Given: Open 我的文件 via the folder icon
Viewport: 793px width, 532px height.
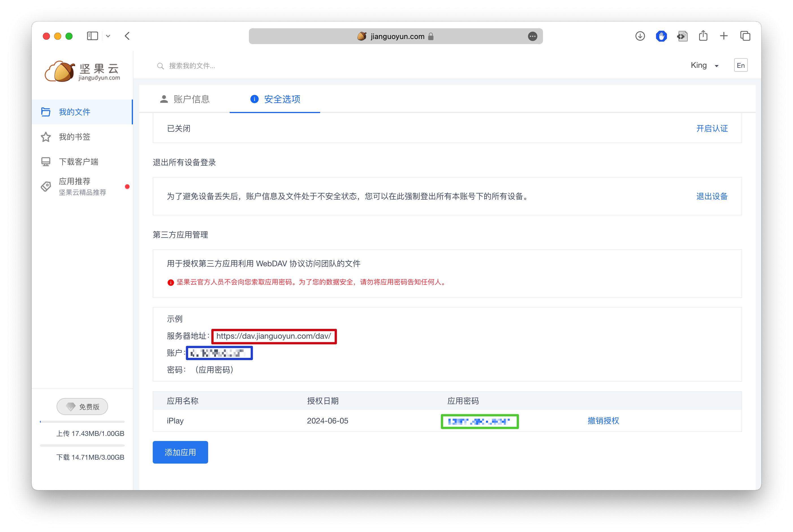Looking at the screenshot, I should pos(46,112).
